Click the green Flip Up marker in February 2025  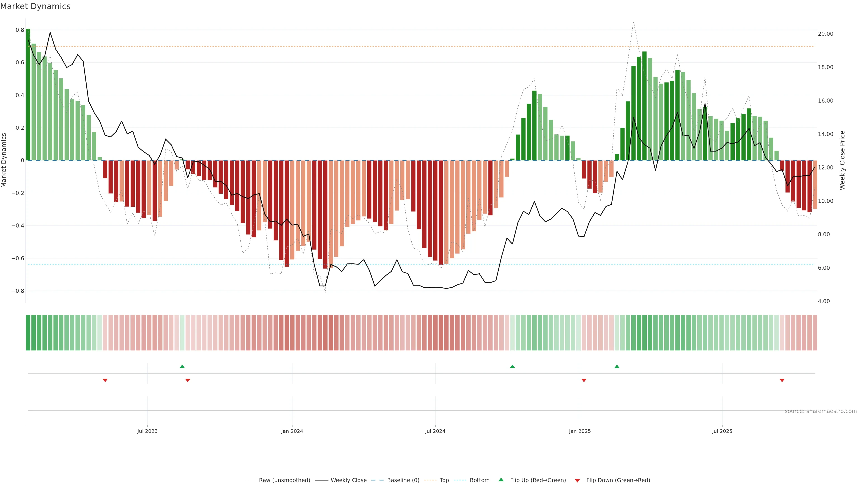click(617, 366)
